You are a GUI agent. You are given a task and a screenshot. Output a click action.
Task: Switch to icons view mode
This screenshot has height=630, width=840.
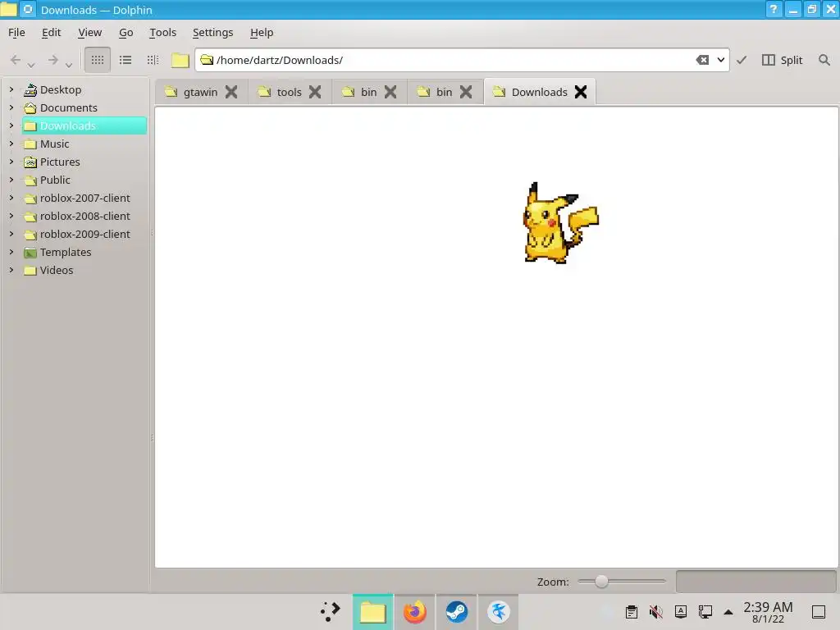98,60
